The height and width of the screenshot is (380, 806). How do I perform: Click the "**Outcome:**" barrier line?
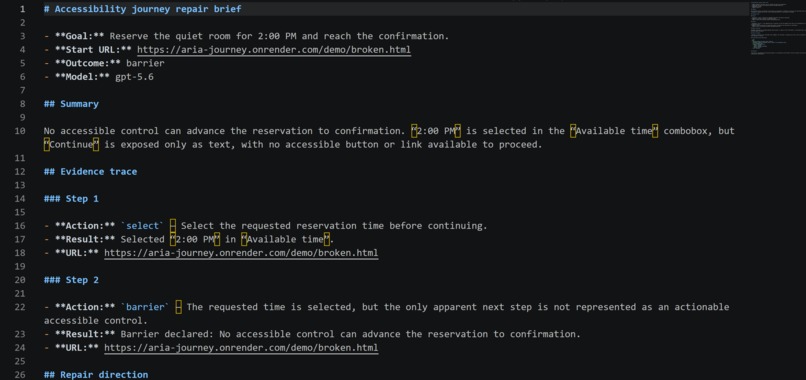point(104,63)
